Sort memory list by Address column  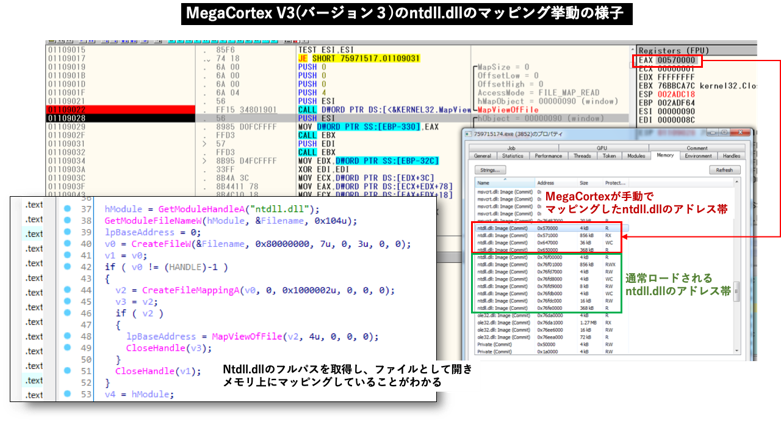pyautogui.click(x=545, y=183)
